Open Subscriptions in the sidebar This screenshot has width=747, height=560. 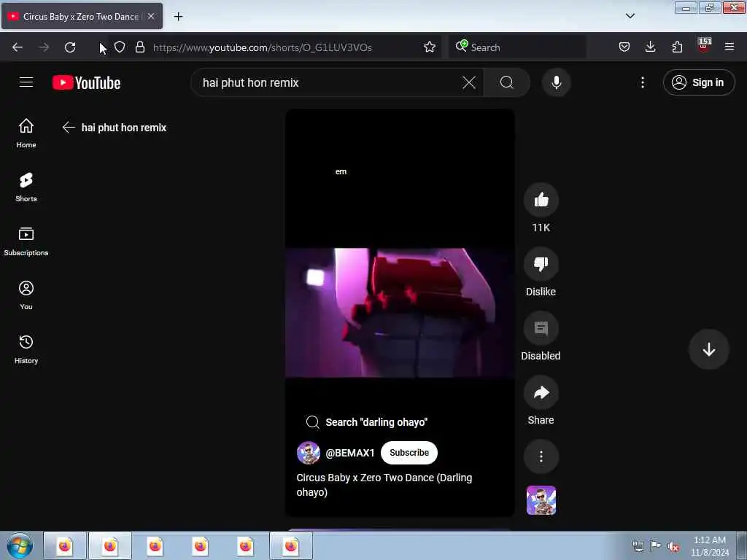click(26, 241)
